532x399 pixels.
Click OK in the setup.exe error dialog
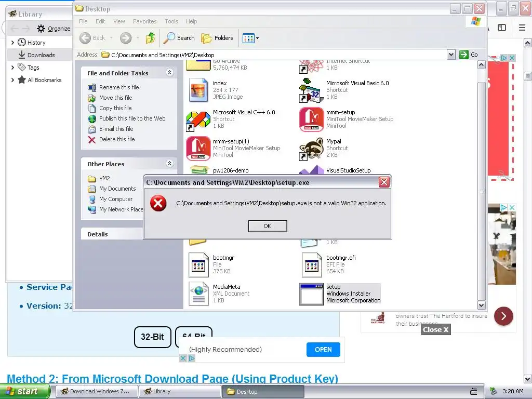pyautogui.click(x=268, y=226)
